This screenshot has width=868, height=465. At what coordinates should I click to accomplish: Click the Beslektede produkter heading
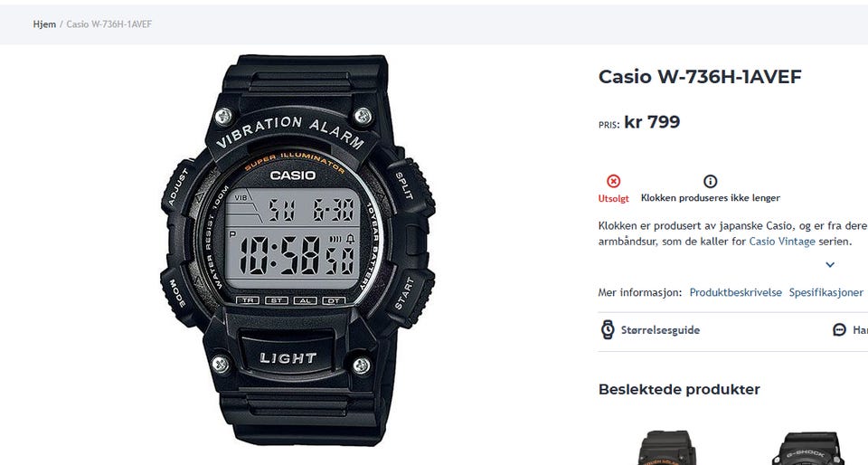[x=679, y=389]
